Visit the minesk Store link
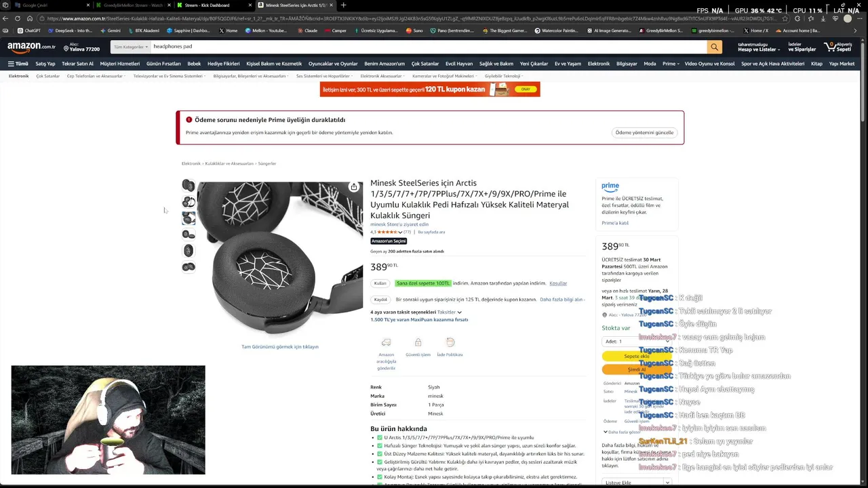 [399, 224]
